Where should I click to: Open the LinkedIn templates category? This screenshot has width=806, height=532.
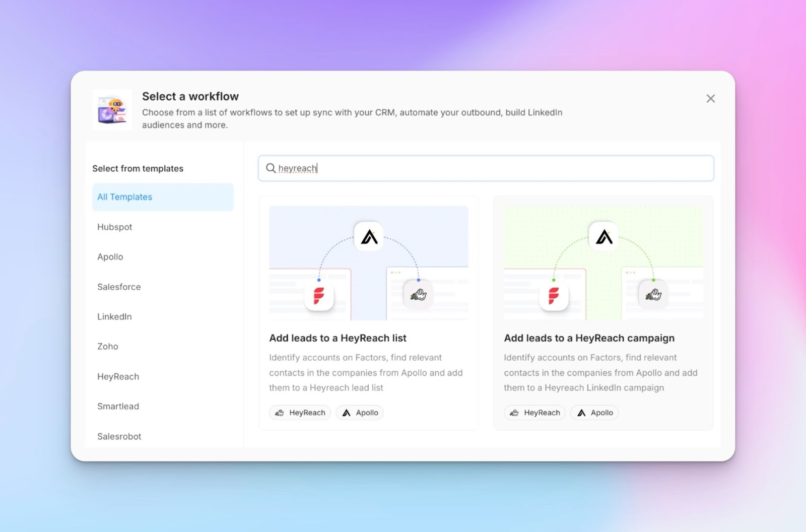tap(114, 316)
